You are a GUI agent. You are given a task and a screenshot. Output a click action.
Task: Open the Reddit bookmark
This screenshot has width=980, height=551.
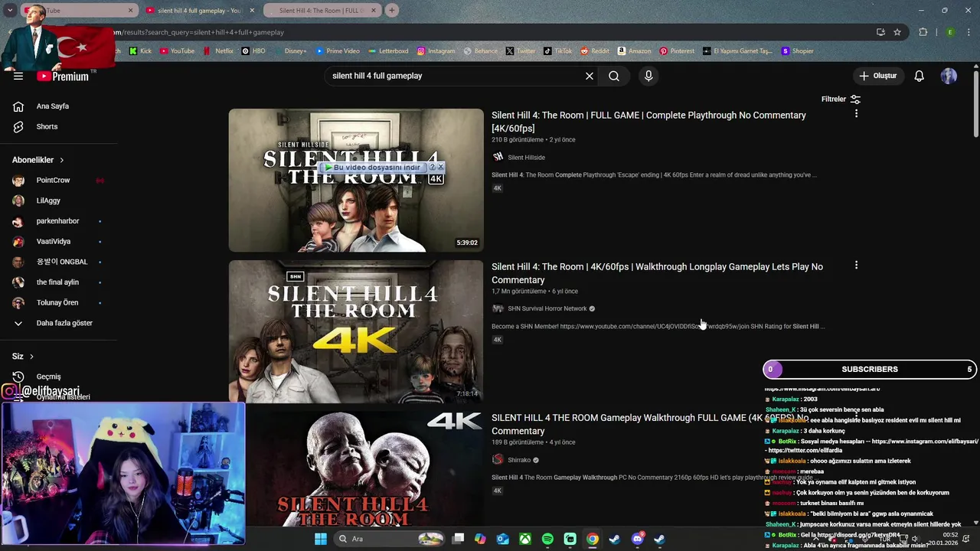594,51
